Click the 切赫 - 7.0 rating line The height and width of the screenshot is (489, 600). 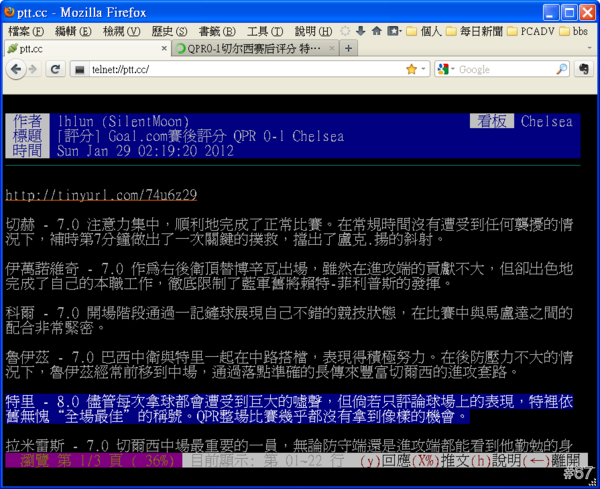click(x=289, y=232)
